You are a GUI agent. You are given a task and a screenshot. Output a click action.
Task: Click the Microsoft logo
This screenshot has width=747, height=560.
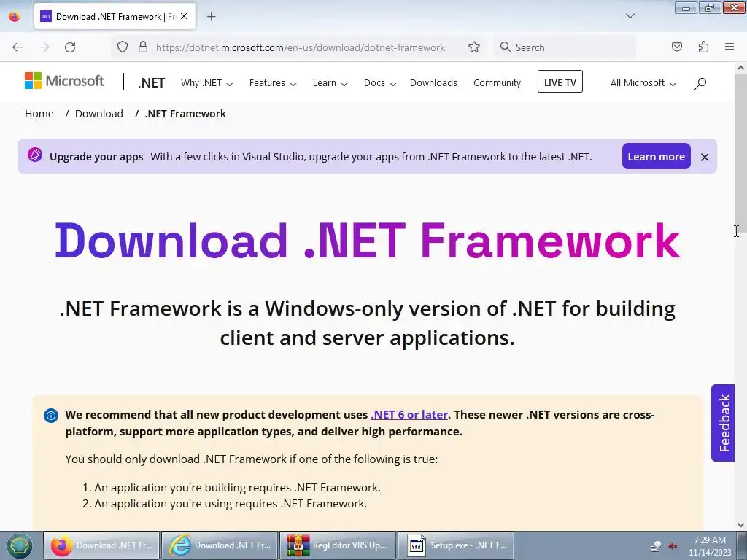point(64,81)
